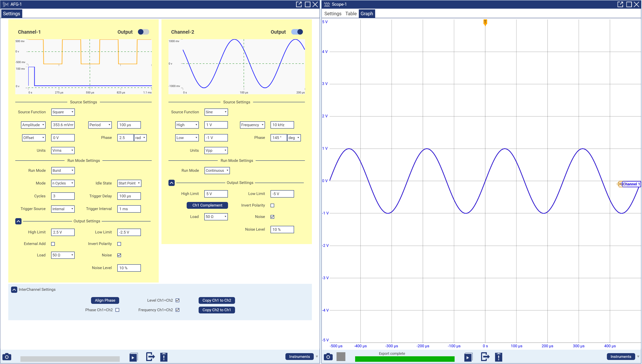Uncheck Level Ch1=Ch2 checkbox
Image resolution: width=642 pixels, height=364 pixels.
(x=177, y=300)
